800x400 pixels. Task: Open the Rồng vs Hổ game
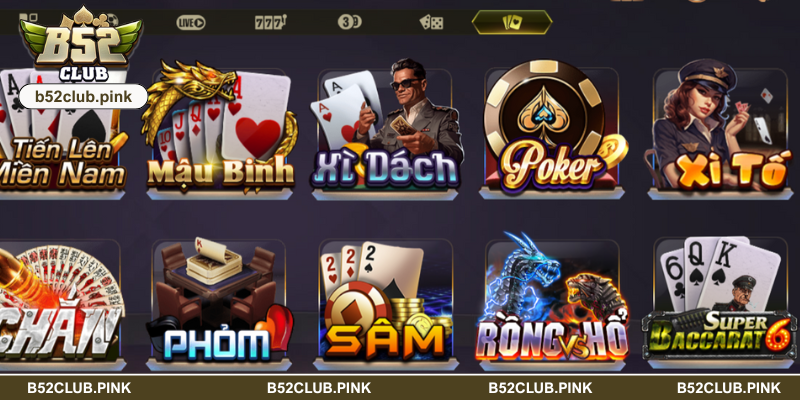553,302
